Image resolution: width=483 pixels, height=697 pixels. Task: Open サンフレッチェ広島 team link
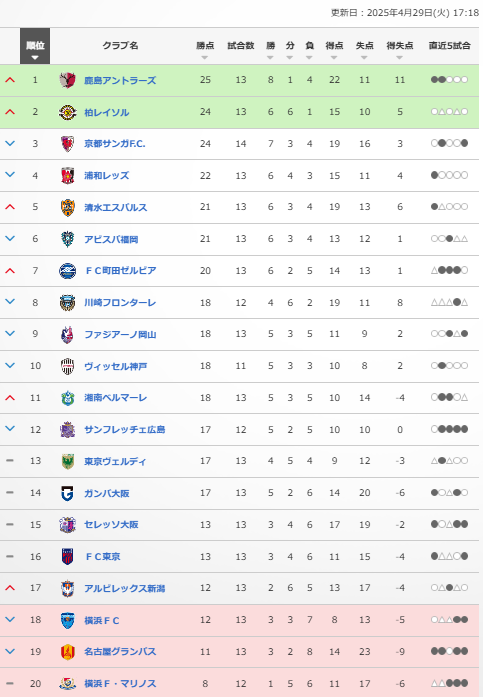coord(124,430)
